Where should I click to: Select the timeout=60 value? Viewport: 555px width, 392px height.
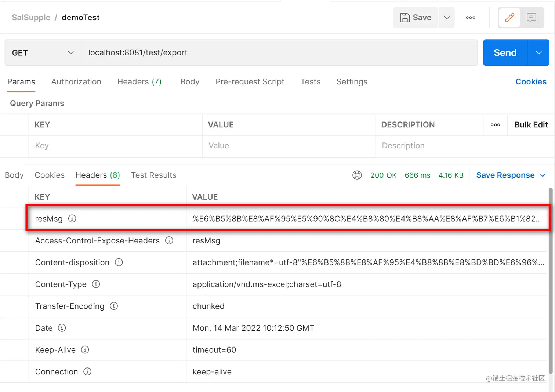(214, 350)
